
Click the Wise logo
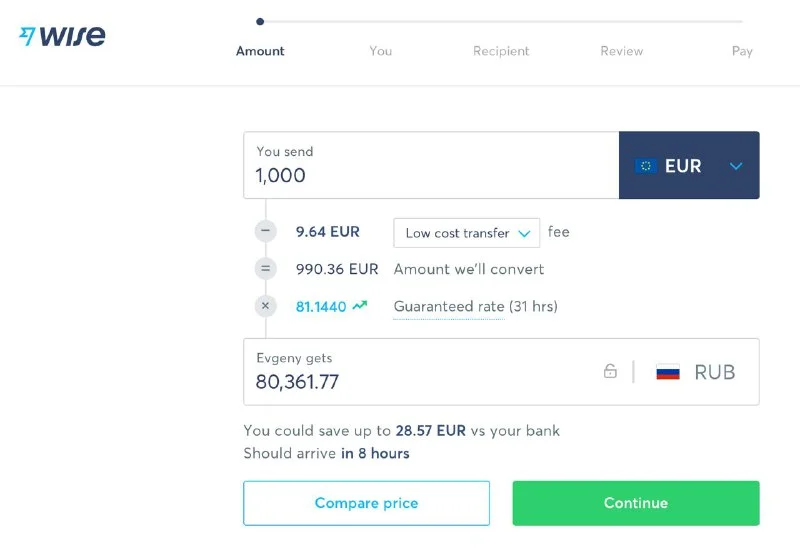pyautogui.click(x=62, y=37)
